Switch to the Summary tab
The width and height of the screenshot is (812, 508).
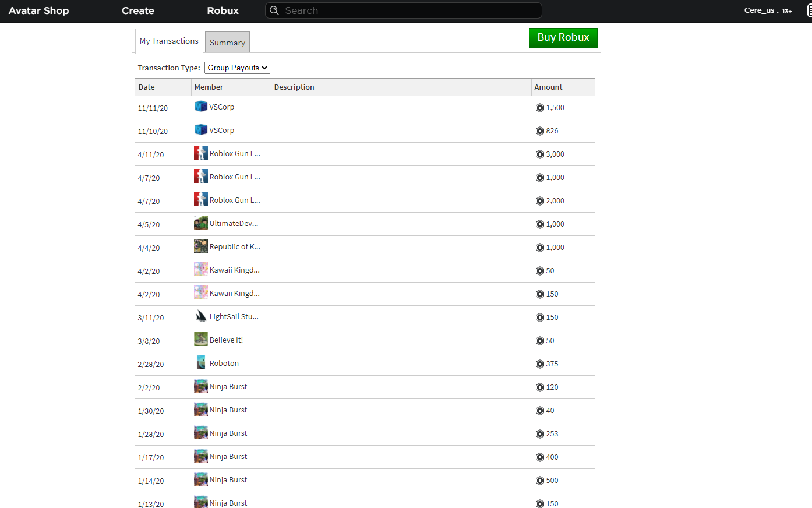click(x=227, y=43)
